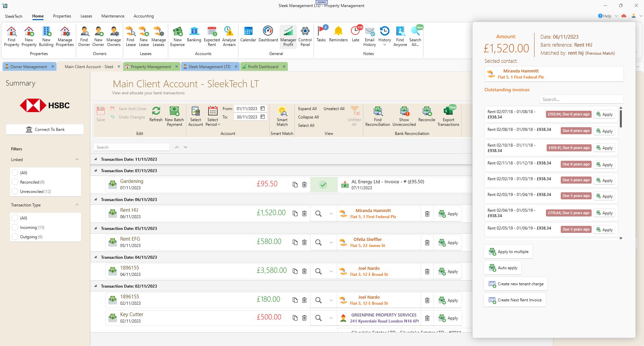The image size is (644, 346).
Task: Open the Leases ribbon tab
Action: click(x=86, y=16)
